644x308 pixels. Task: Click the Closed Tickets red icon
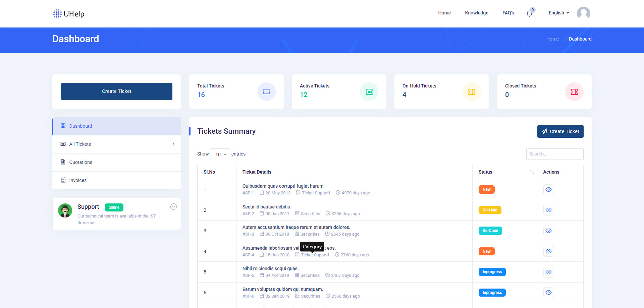pyautogui.click(x=574, y=92)
